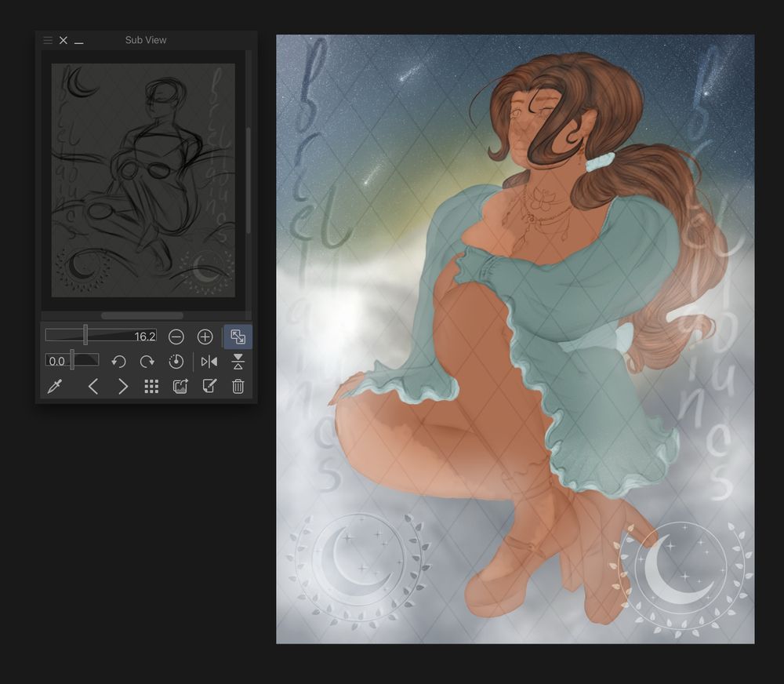Viewport: 784px width, 684px height.
Task: Reset the Sub View rotation angle
Action: (176, 361)
